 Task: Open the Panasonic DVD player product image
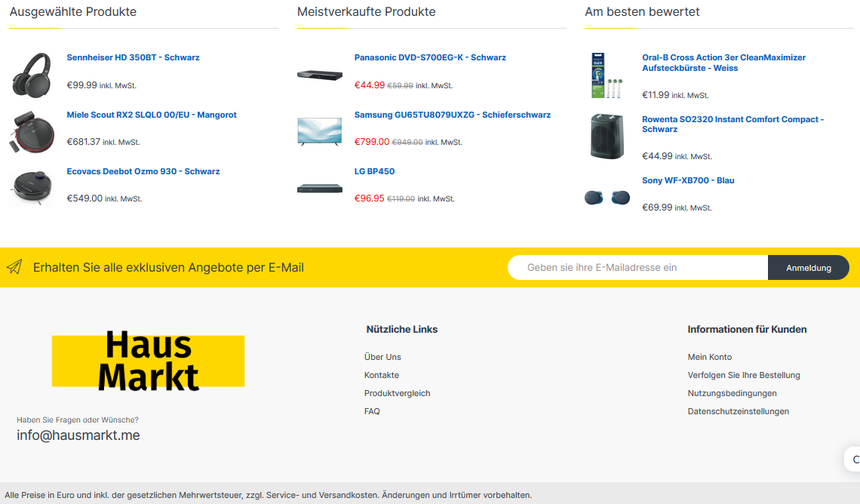tap(320, 75)
